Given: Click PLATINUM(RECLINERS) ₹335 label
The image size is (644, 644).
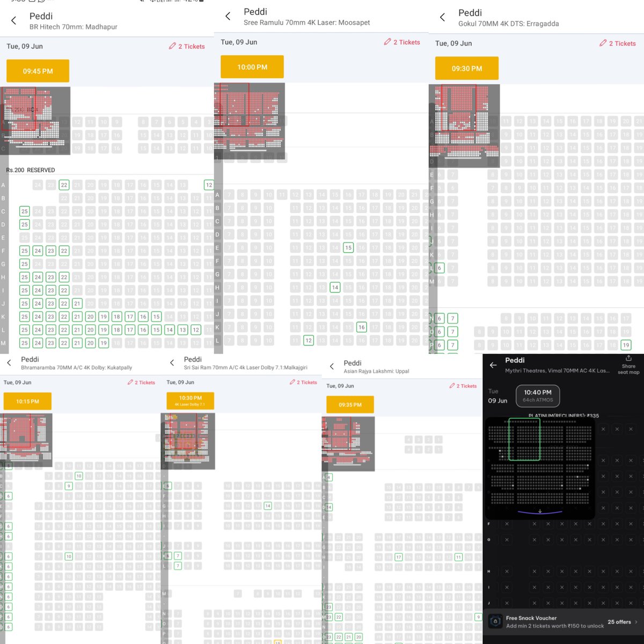Looking at the screenshot, I should click(x=563, y=415).
